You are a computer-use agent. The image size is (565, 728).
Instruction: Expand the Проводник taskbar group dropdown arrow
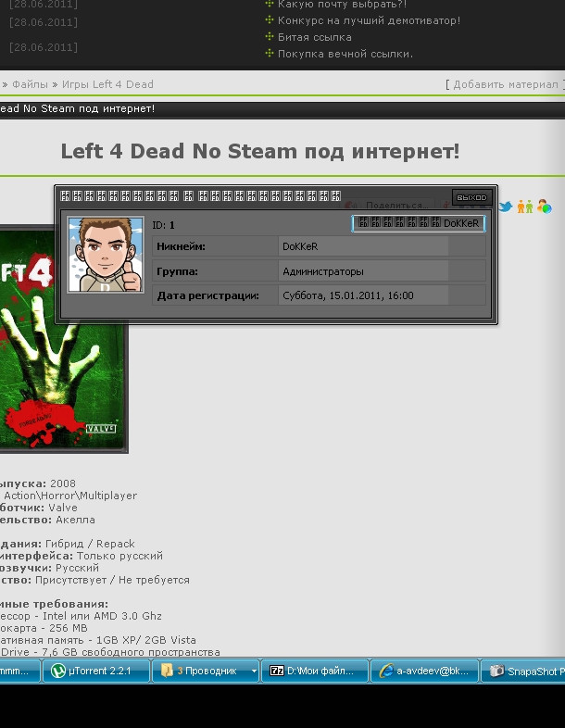tap(254, 672)
